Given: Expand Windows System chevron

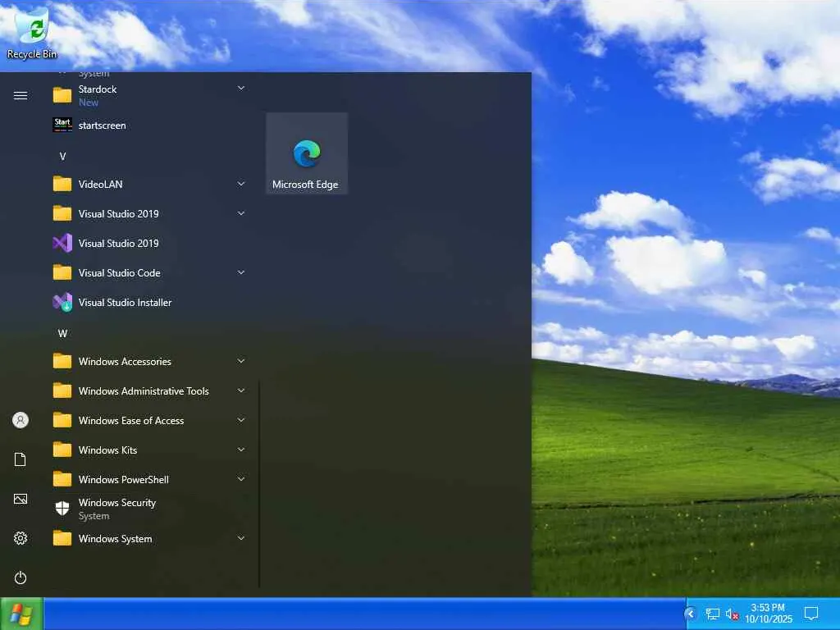Looking at the screenshot, I should 241,538.
